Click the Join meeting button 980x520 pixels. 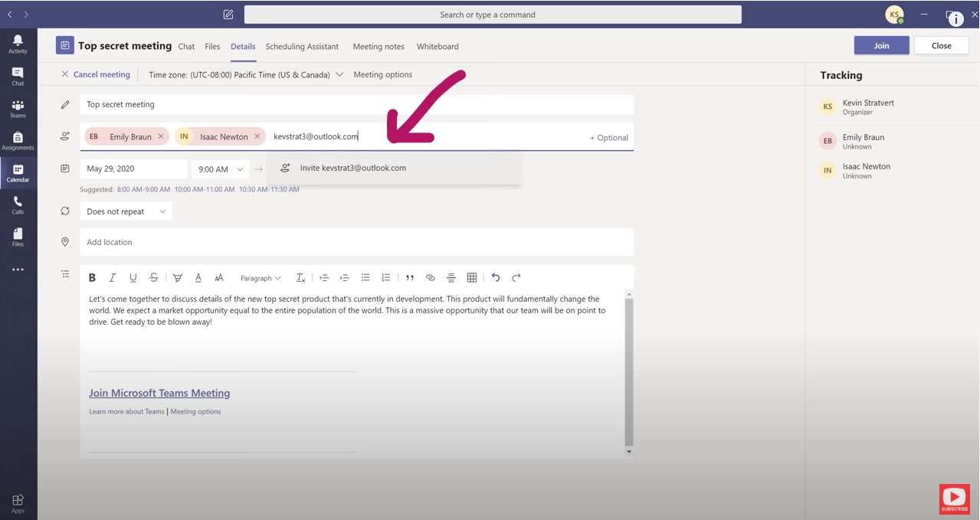pyautogui.click(x=880, y=45)
